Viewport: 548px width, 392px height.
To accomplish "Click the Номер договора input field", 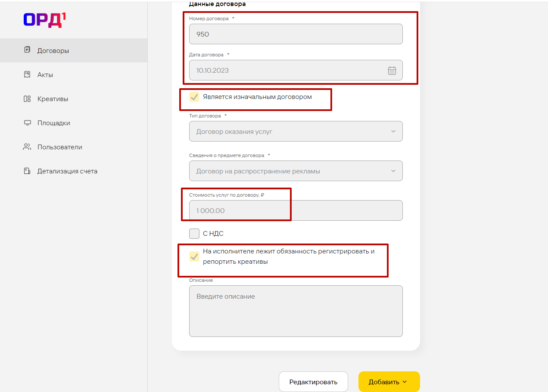I will pyautogui.click(x=296, y=34).
